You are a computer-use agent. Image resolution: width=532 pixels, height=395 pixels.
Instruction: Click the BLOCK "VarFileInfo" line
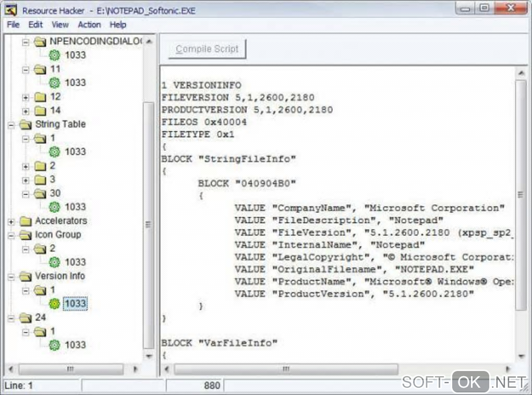220,343
